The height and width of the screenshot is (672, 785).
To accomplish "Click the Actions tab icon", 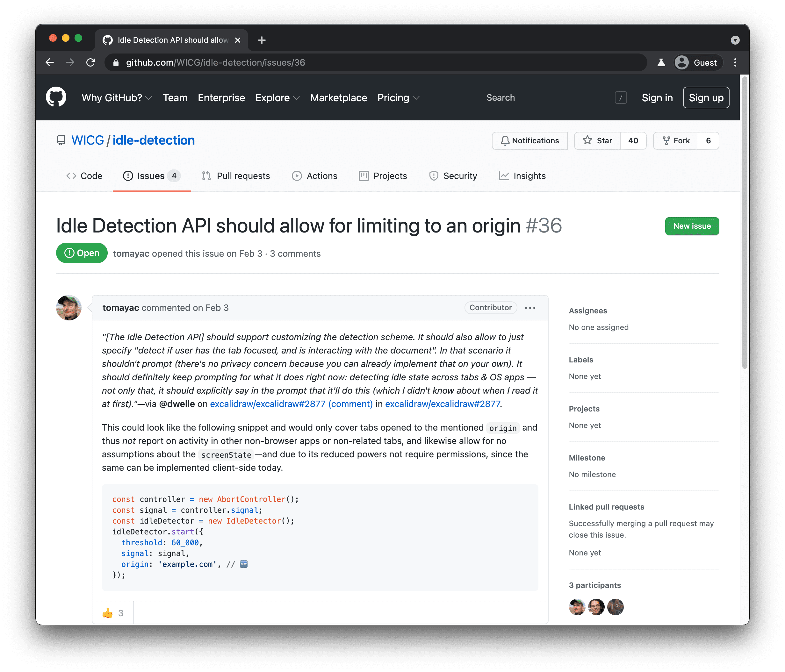I will [296, 176].
